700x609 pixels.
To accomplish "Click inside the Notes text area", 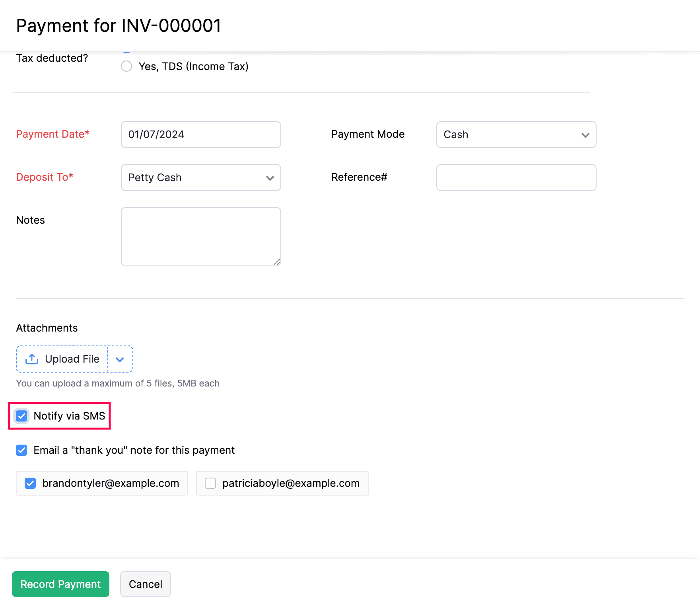I will [201, 236].
